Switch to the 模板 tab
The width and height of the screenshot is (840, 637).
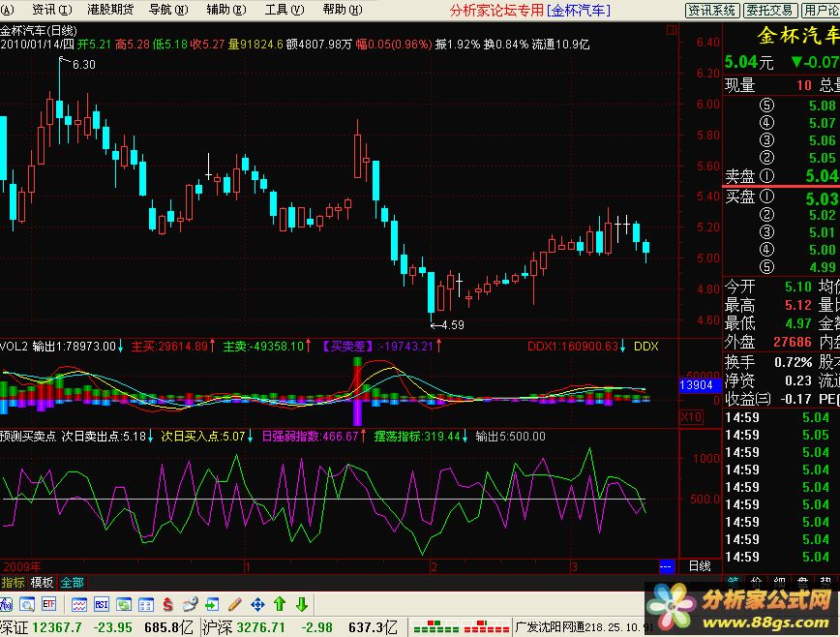[42, 583]
